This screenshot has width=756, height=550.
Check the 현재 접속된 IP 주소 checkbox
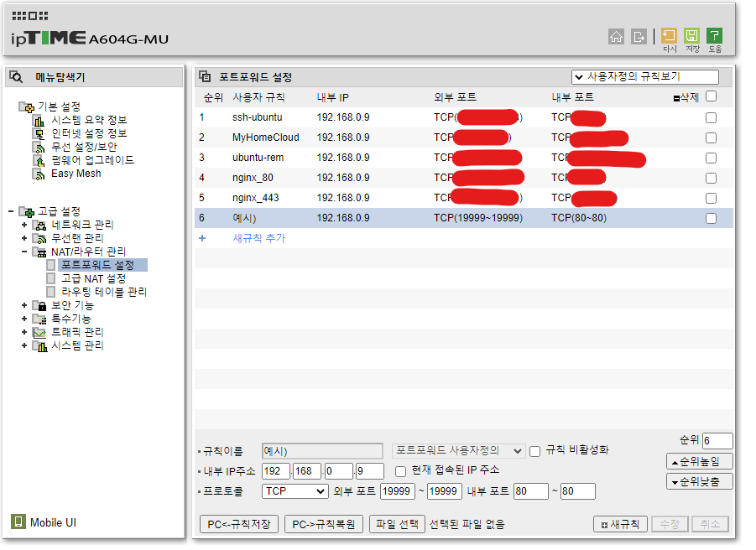[x=400, y=471]
